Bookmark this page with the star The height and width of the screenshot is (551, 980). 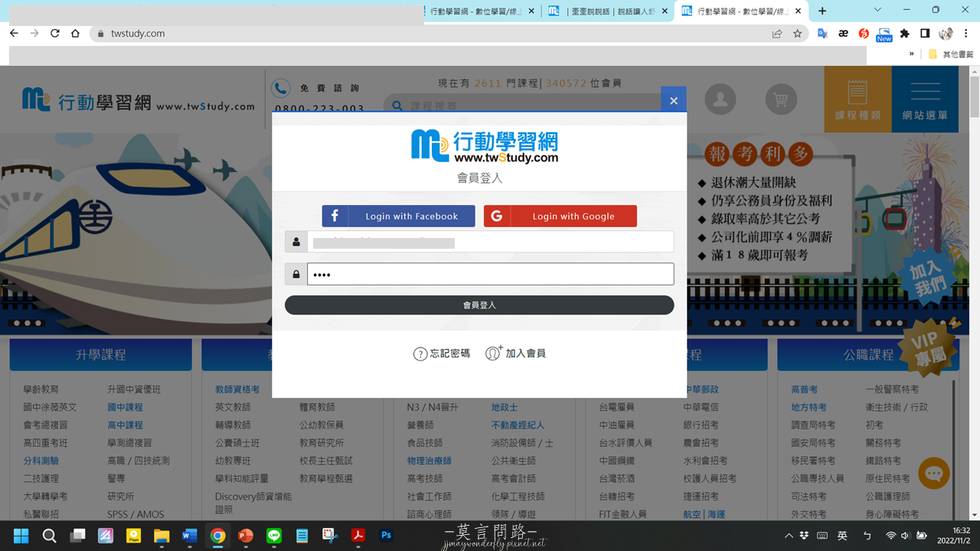797,34
